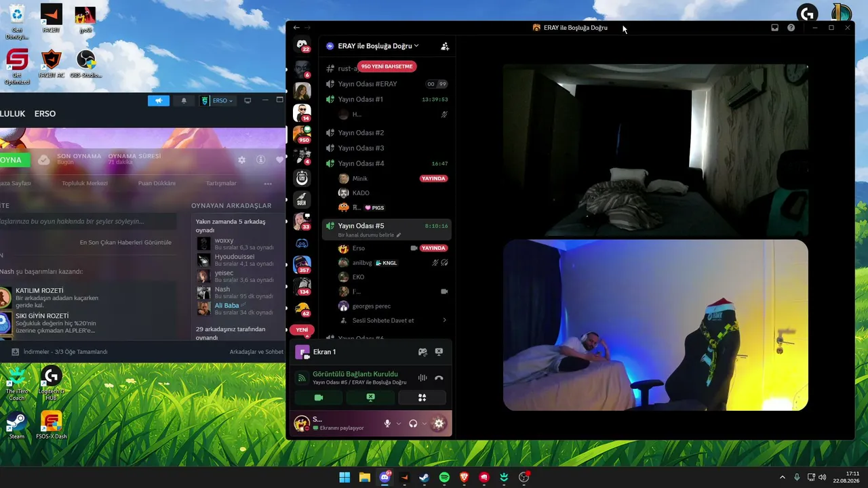Open Steam downloads status İndirmeler
This screenshot has height=488, width=868.
point(60,352)
